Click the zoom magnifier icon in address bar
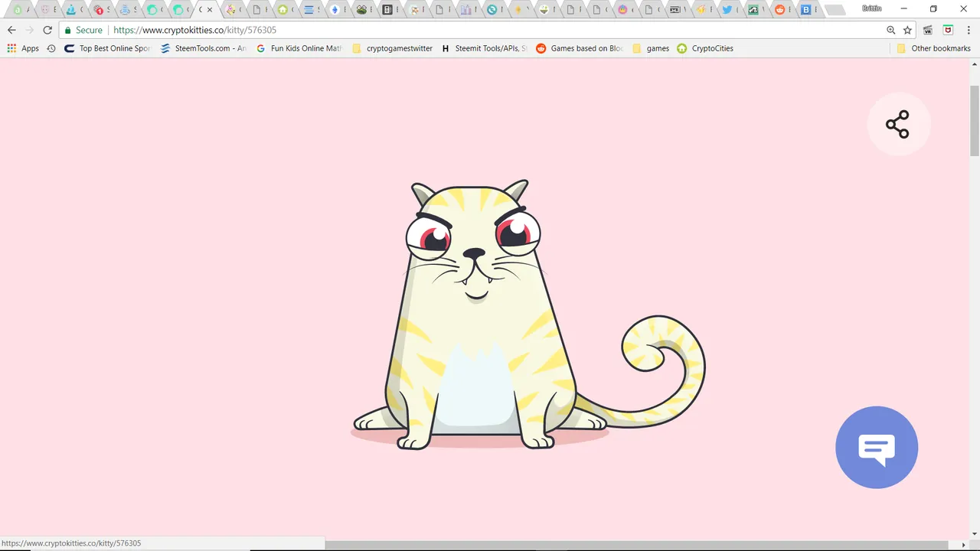980x551 pixels. 890,30
